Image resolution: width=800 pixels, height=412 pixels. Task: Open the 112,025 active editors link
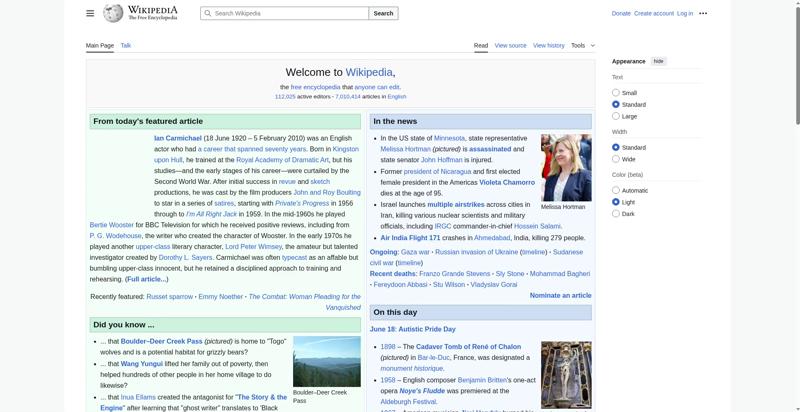(285, 96)
